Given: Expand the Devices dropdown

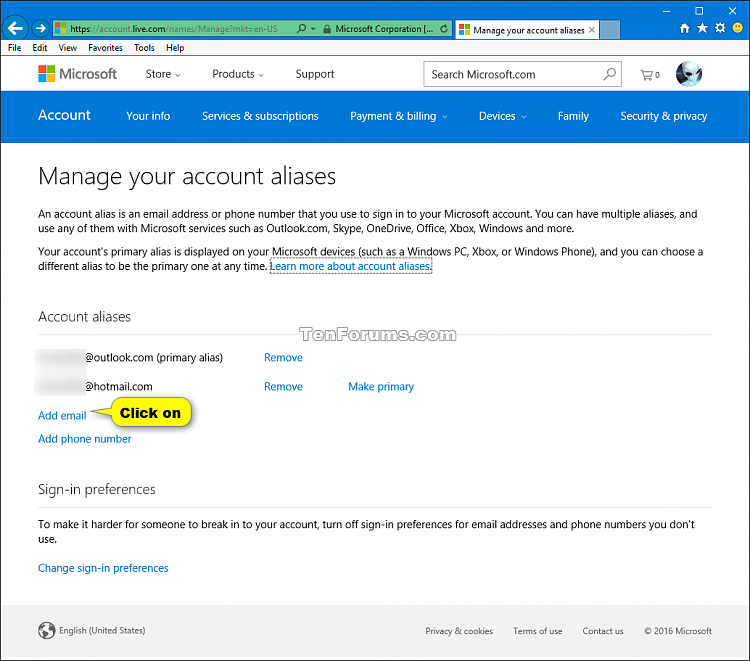Looking at the screenshot, I should point(502,116).
